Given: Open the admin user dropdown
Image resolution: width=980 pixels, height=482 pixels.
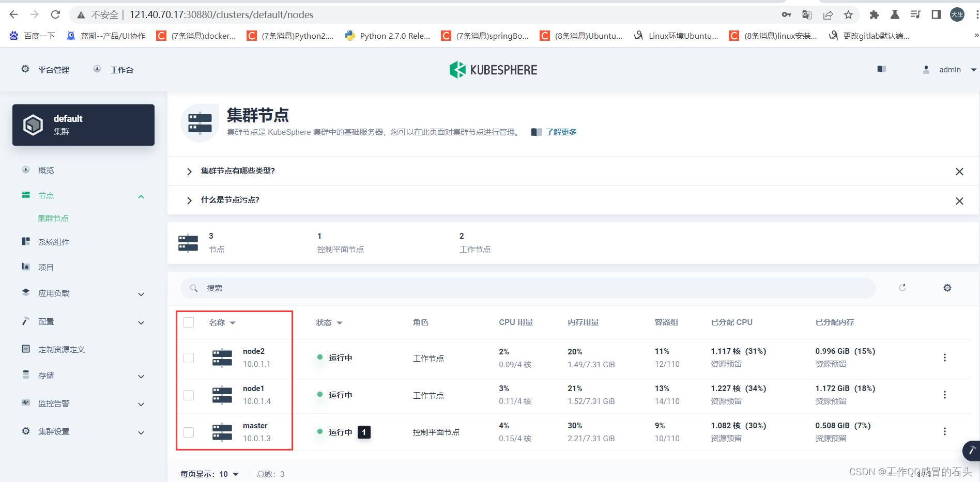Looking at the screenshot, I should pyautogui.click(x=950, y=70).
